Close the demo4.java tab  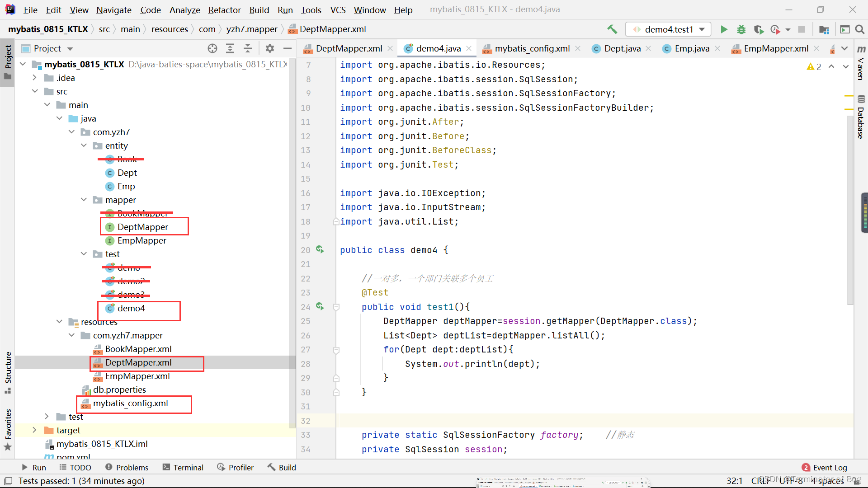pos(469,48)
